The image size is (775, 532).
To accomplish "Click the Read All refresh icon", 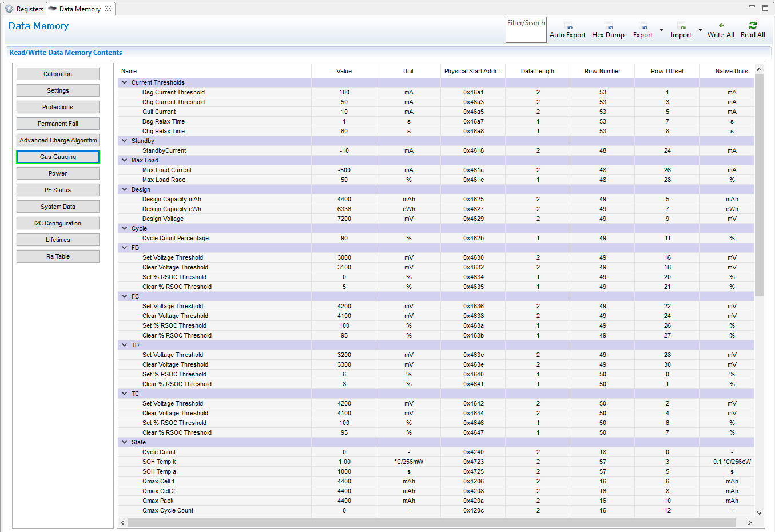I will click(753, 25).
